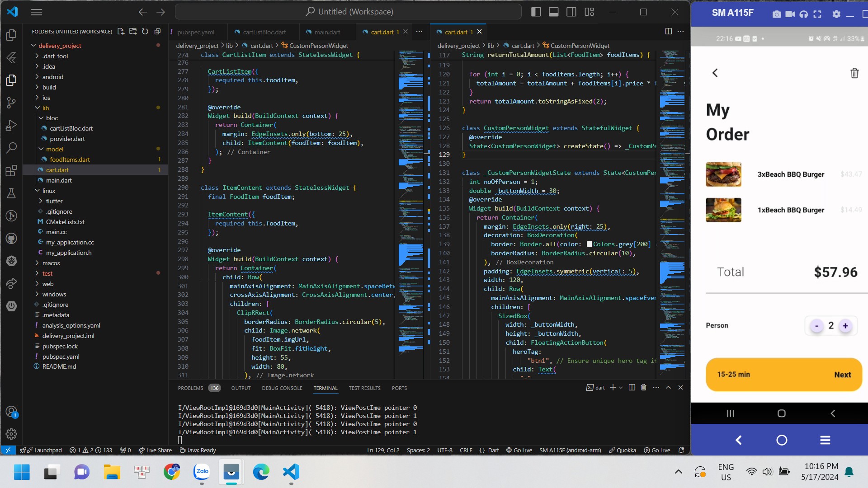
Task: Split the editor right icon
Action: tap(668, 31)
